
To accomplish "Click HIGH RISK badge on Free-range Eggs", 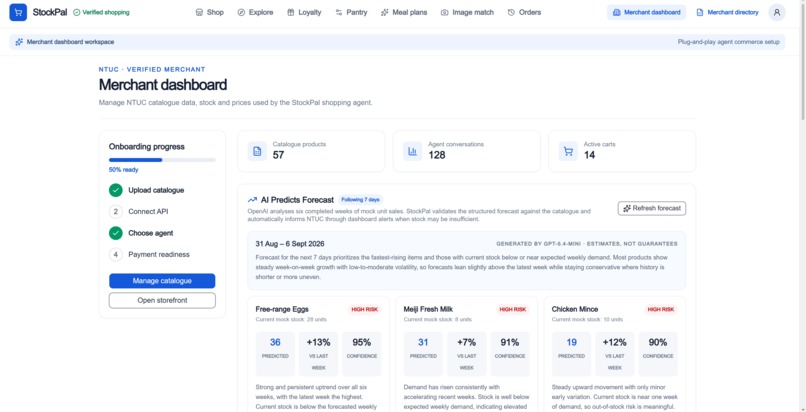I will pyautogui.click(x=364, y=310).
